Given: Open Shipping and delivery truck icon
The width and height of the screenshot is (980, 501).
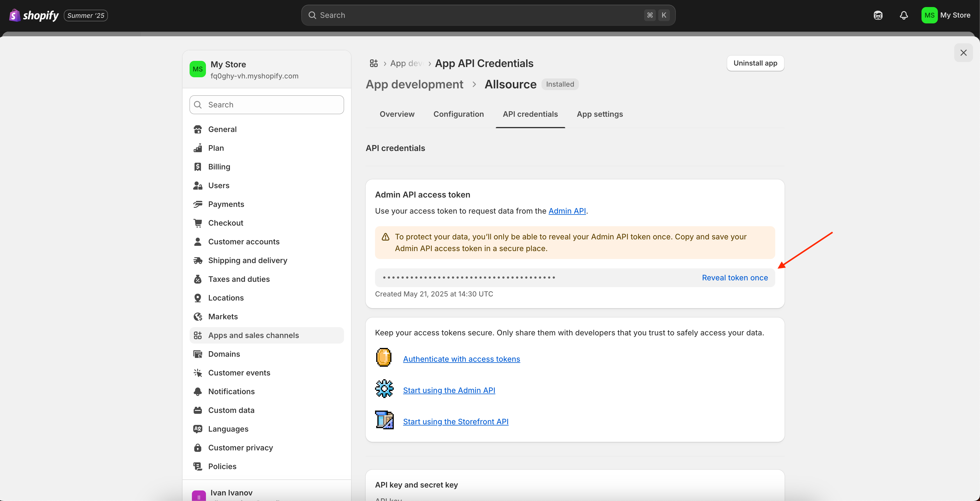Looking at the screenshot, I should tap(198, 260).
